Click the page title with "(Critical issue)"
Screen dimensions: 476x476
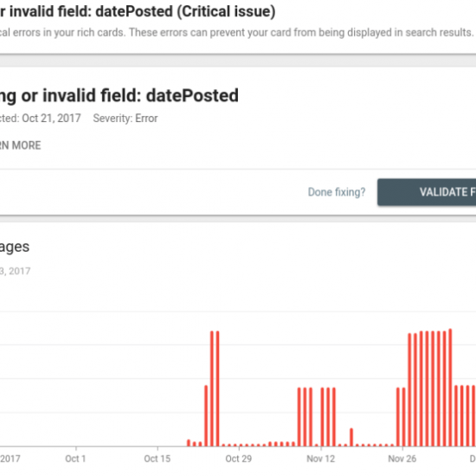pos(138,11)
